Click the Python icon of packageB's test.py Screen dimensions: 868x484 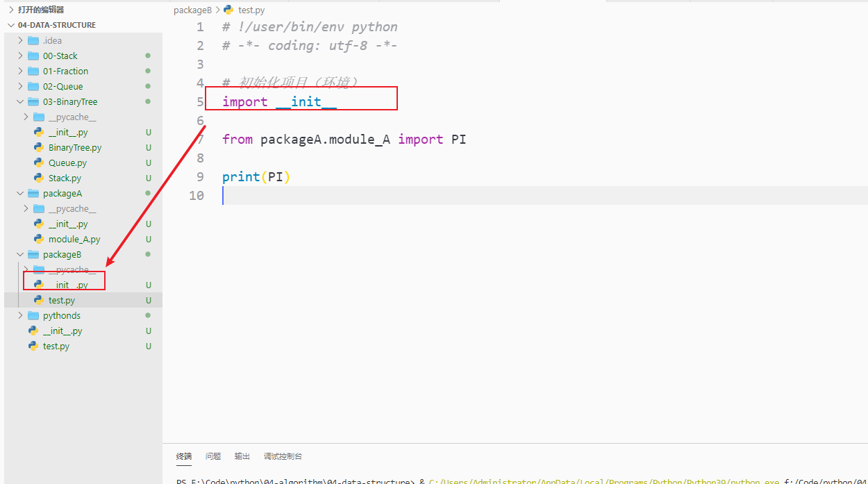[39, 300]
